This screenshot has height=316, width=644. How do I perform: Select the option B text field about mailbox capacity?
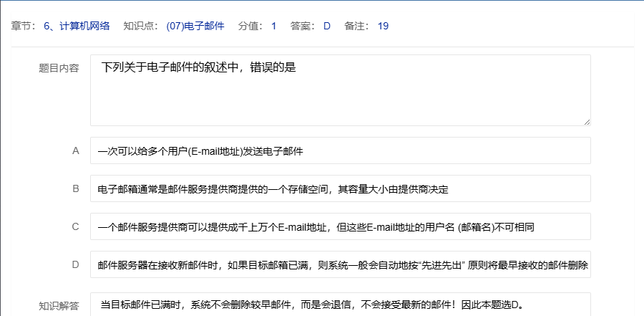click(340, 189)
